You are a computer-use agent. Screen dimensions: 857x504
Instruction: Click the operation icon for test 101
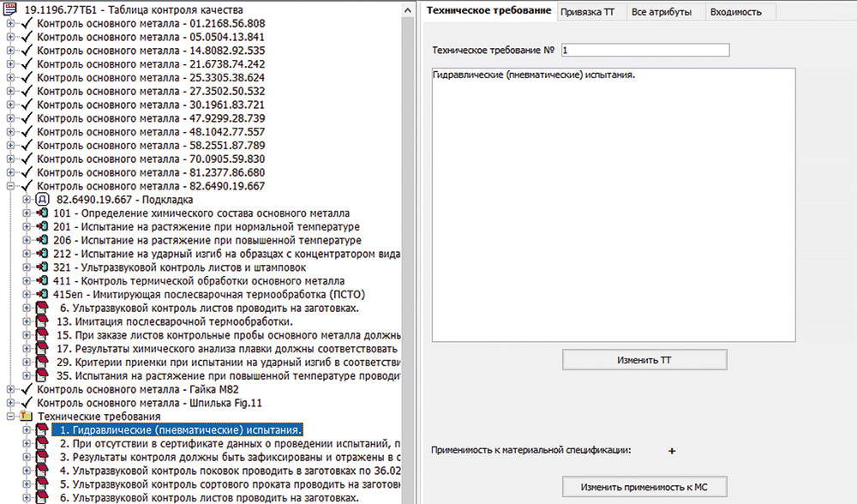click(x=43, y=213)
